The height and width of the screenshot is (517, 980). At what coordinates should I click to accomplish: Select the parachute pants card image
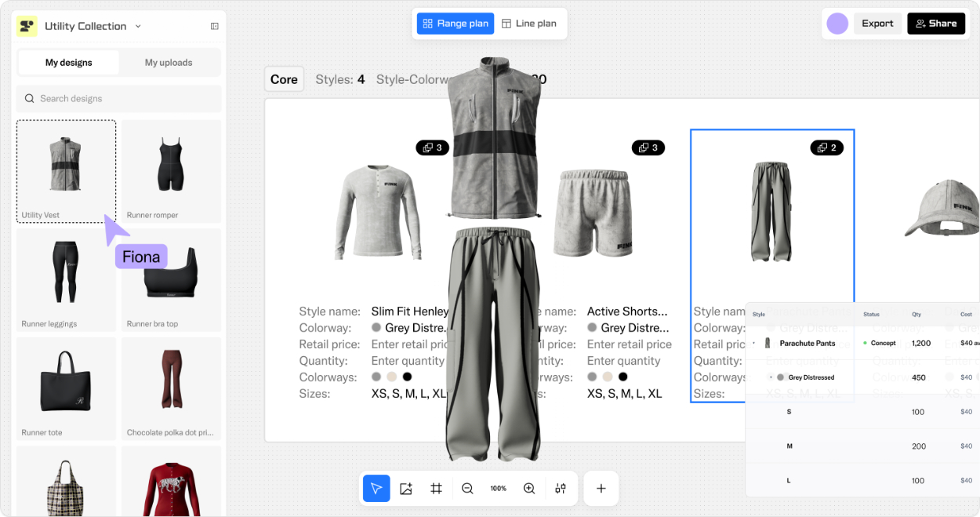coord(772,212)
